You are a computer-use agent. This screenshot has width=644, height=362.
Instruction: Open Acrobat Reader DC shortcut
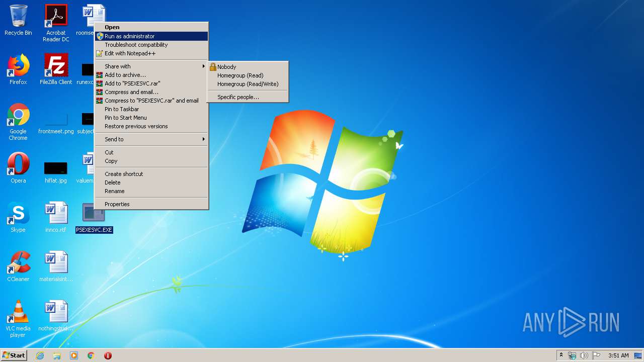pyautogui.click(x=56, y=23)
